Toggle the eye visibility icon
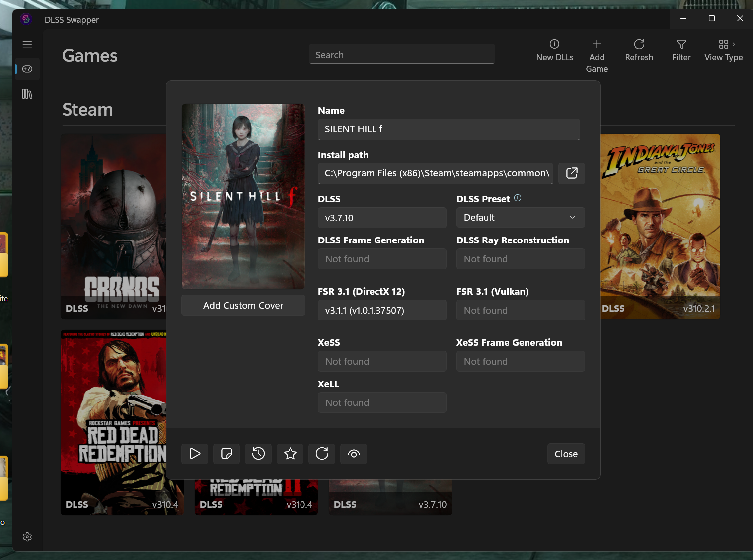 point(354,454)
